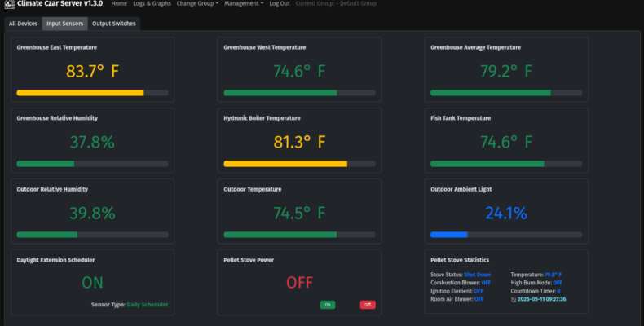644x326 pixels.
Task: Turn the Pellet Stove Power off with the red button
Action: click(368, 305)
